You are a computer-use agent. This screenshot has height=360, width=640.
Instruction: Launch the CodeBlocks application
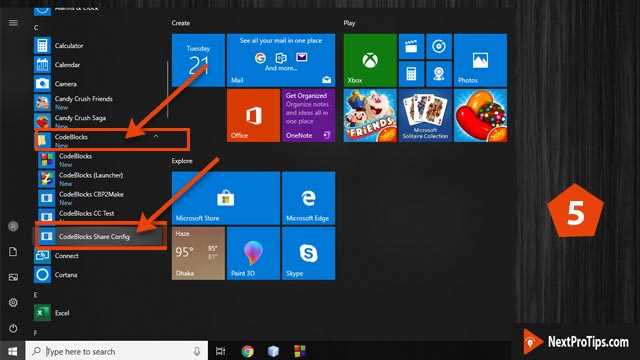[x=100, y=160]
